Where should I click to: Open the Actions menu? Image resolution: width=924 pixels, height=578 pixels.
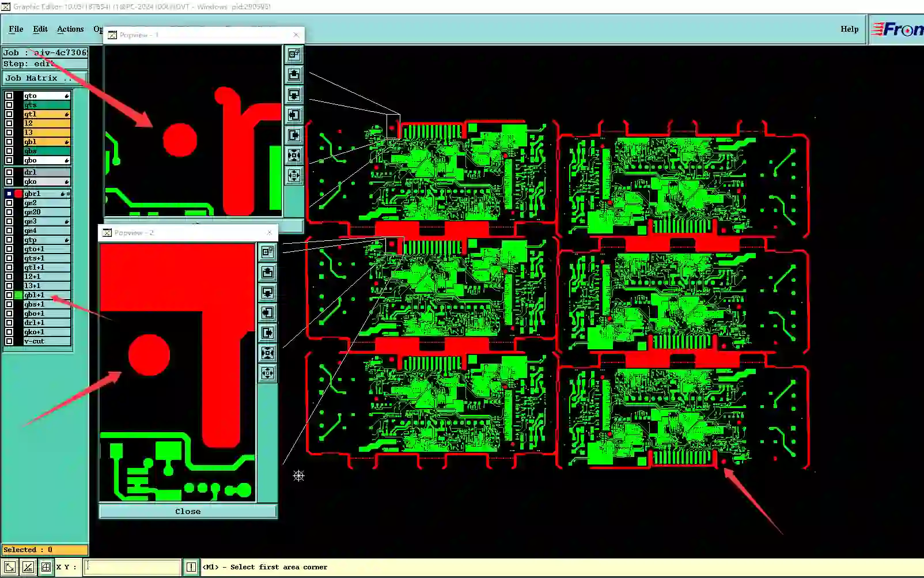tap(70, 29)
